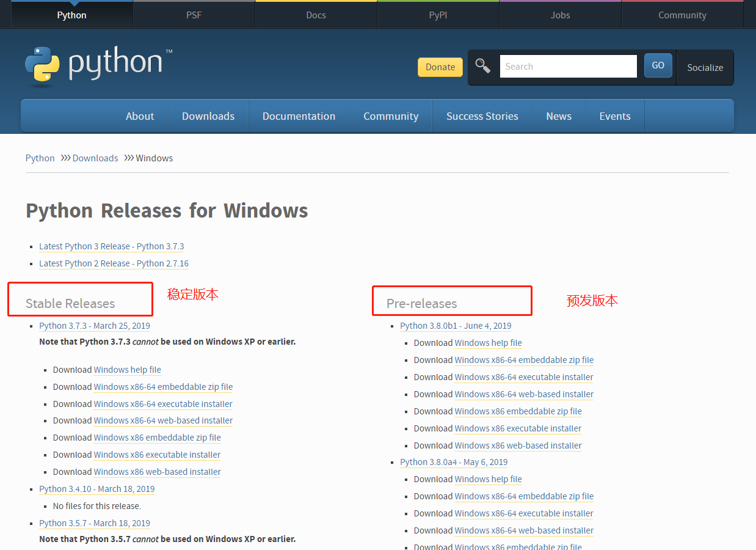Click the GO search button
Image resolution: width=756 pixels, height=550 pixels.
coord(658,65)
